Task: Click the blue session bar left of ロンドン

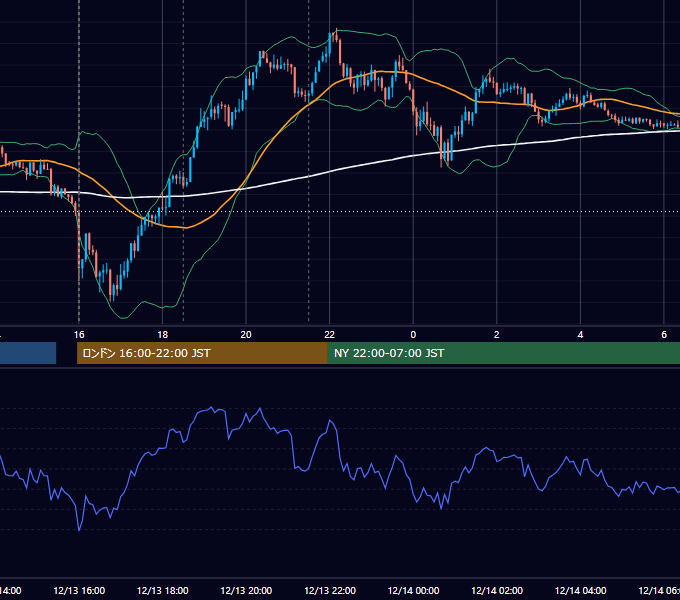Action: (x=28, y=353)
